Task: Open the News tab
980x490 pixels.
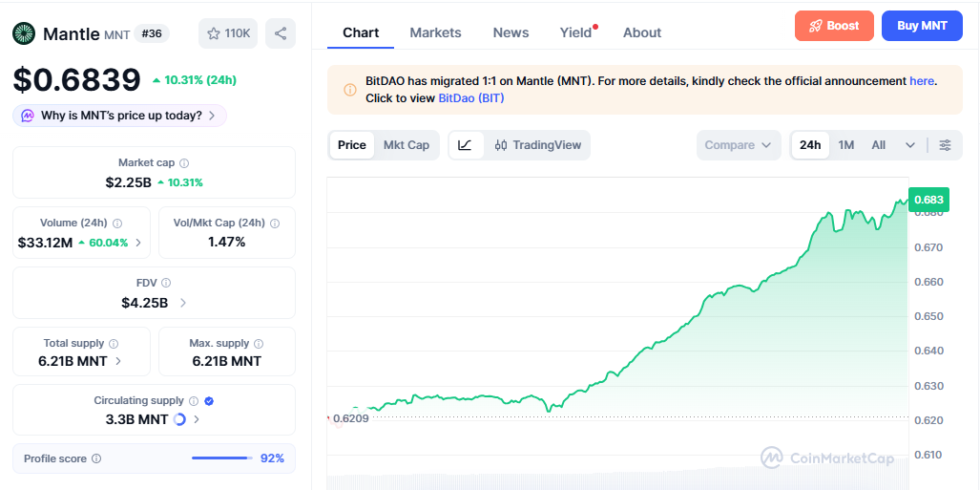Action: 511,32
